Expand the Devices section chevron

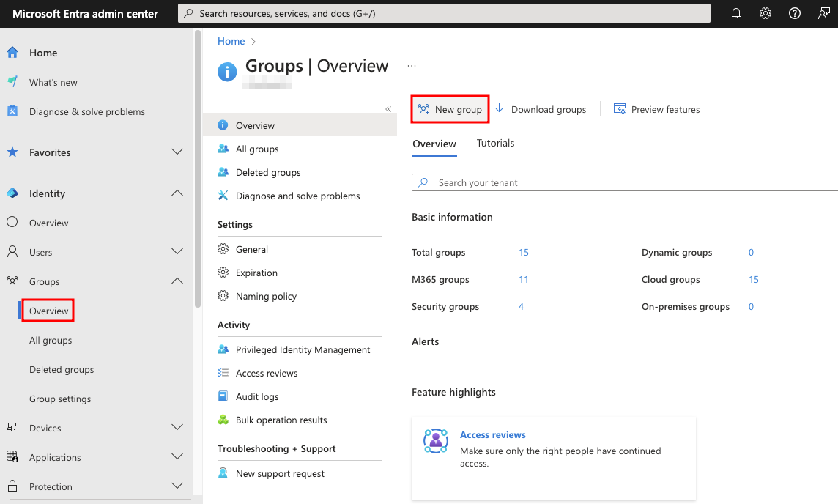click(177, 427)
